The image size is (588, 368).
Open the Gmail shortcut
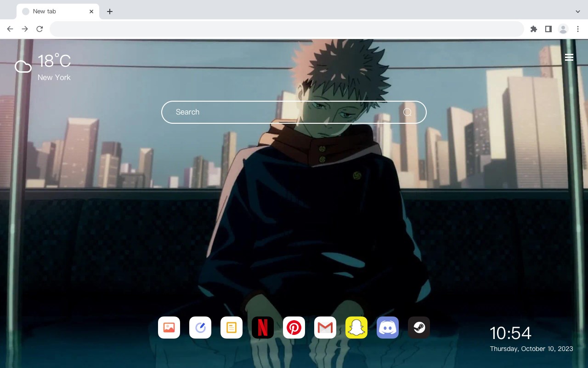325,328
